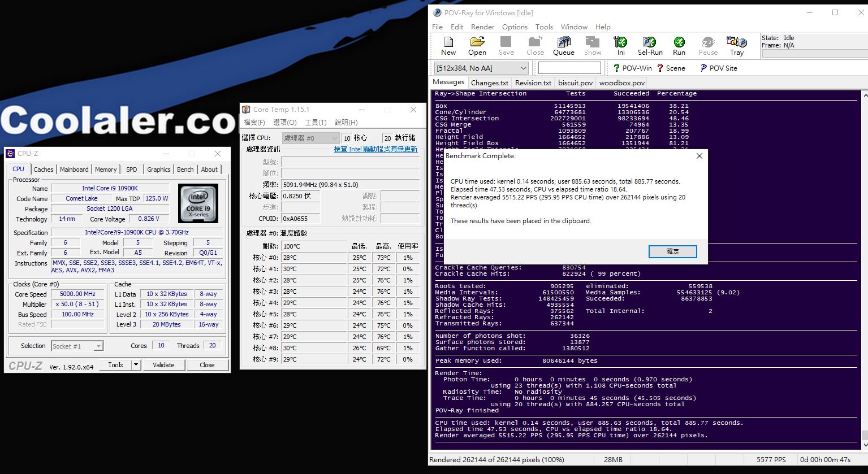The image size is (868, 474).
Task: Switch to the biscuit.pov tab
Action: click(575, 82)
